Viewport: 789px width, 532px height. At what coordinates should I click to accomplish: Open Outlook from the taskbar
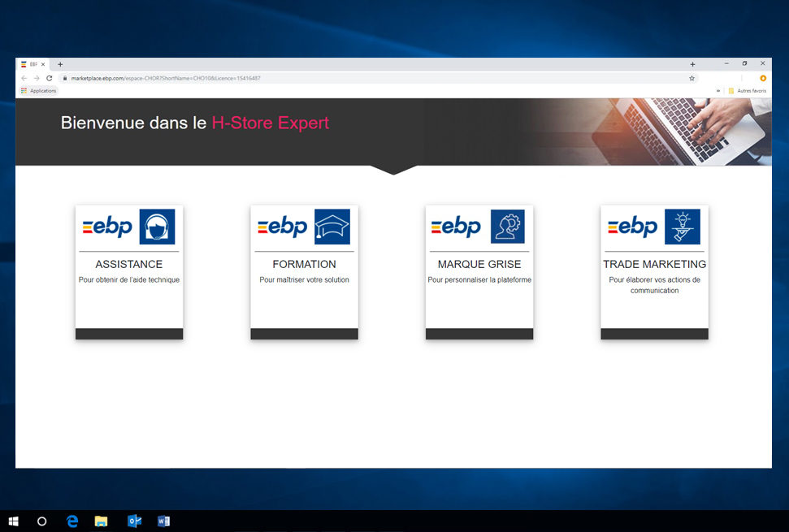(x=134, y=521)
